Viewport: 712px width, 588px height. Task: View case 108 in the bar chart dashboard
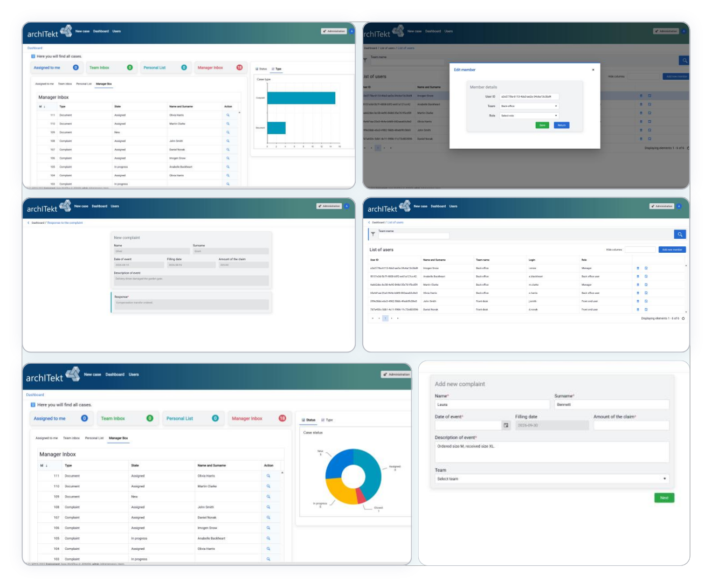click(227, 141)
